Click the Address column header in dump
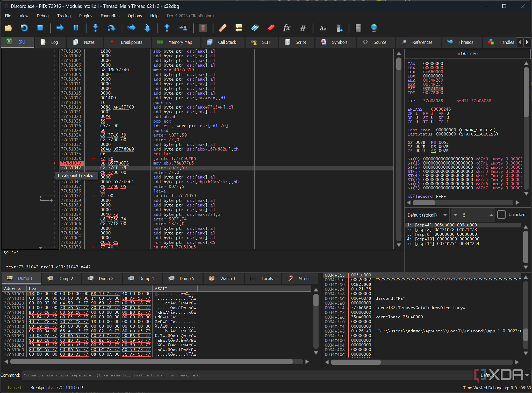 pyautogui.click(x=14, y=288)
